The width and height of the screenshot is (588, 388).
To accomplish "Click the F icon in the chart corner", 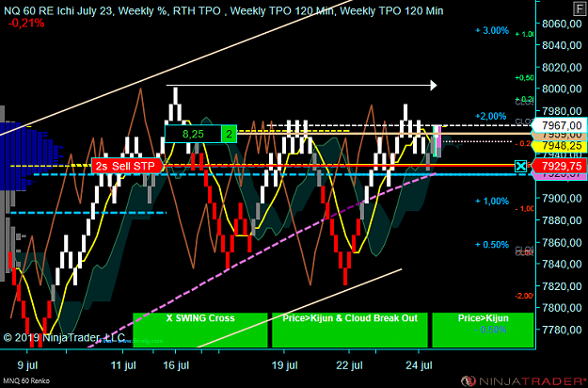I will click(x=580, y=8).
